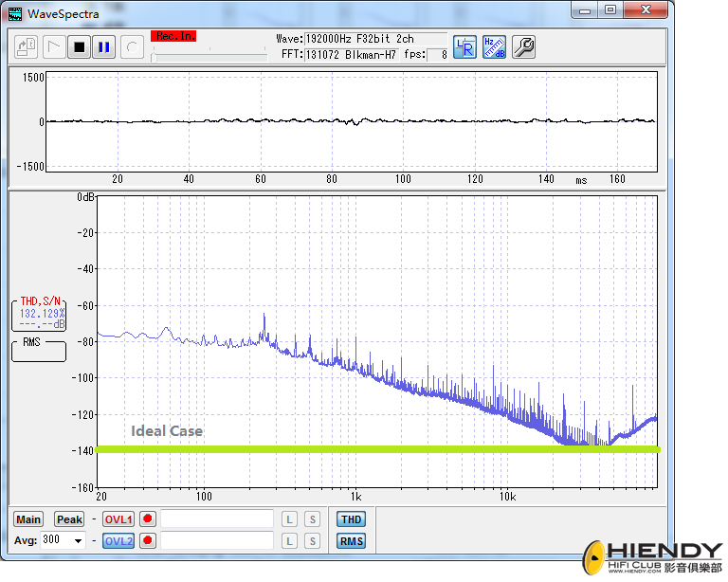728x582 pixels.
Task: Open settings with the wrench icon
Action: click(523, 46)
